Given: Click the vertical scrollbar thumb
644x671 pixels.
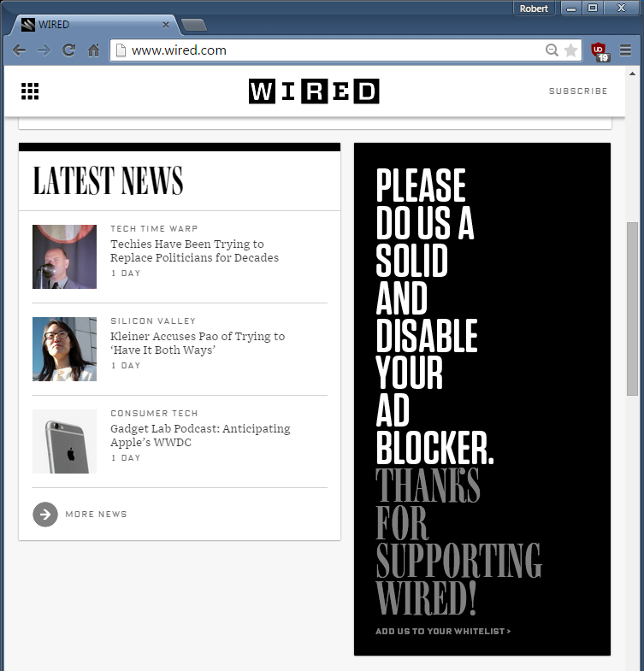Looking at the screenshot, I should (x=632, y=309).
